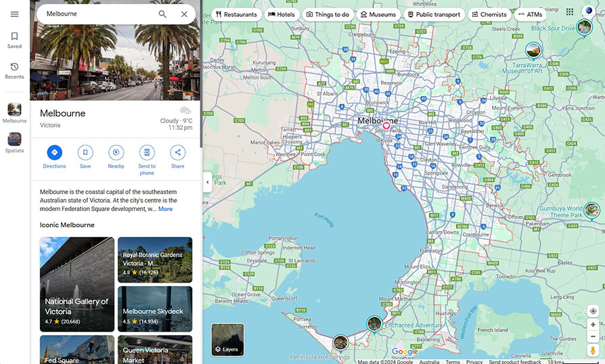The width and height of the screenshot is (605, 364).
Task: Click the Dandenong map label
Action: pyautogui.click(x=455, y=187)
